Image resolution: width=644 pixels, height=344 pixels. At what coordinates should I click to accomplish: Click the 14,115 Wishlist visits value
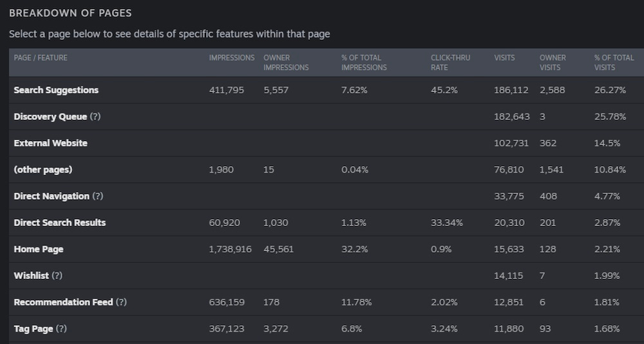click(x=509, y=276)
